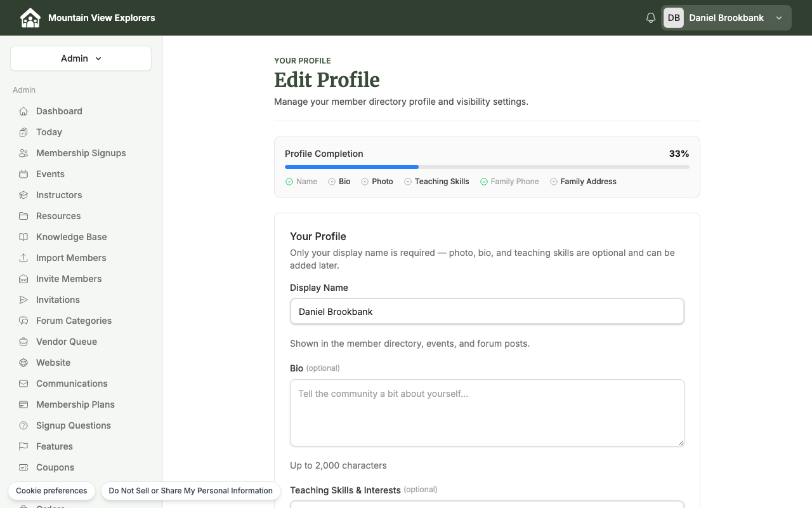The height and width of the screenshot is (508, 812).
Task: Click the Invitations send icon
Action: point(23,300)
